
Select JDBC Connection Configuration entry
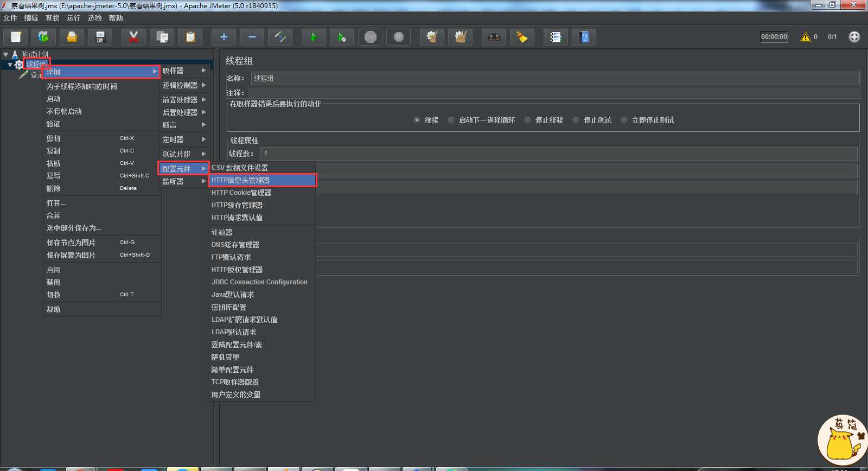click(262, 282)
